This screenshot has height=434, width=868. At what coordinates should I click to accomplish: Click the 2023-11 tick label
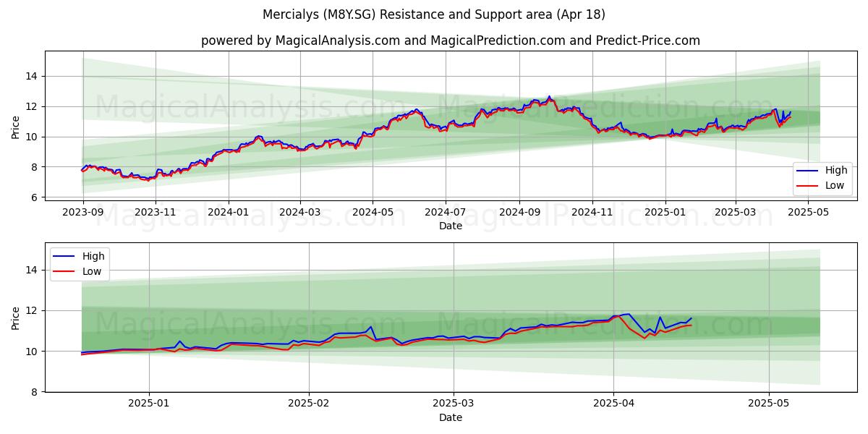[156, 212]
